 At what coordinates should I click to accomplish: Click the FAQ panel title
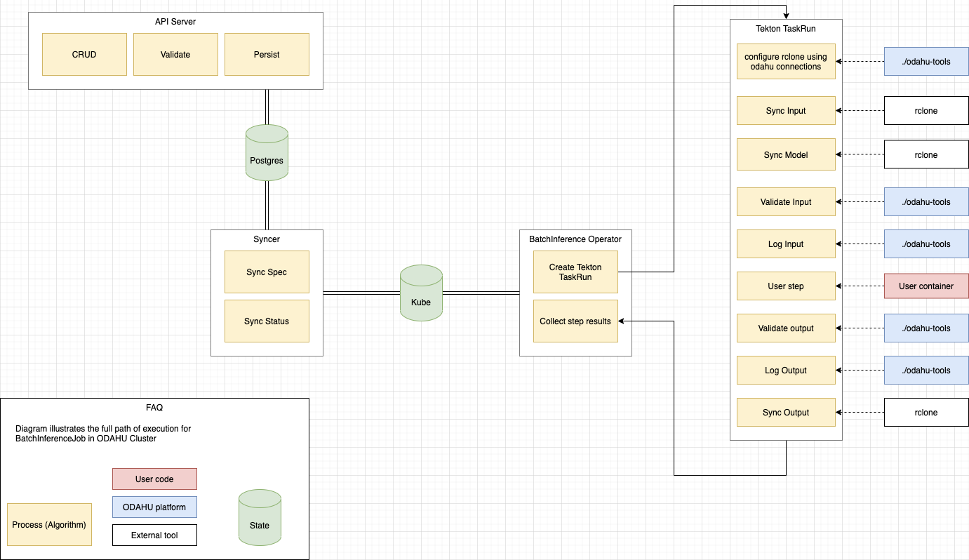coord(154,407)
